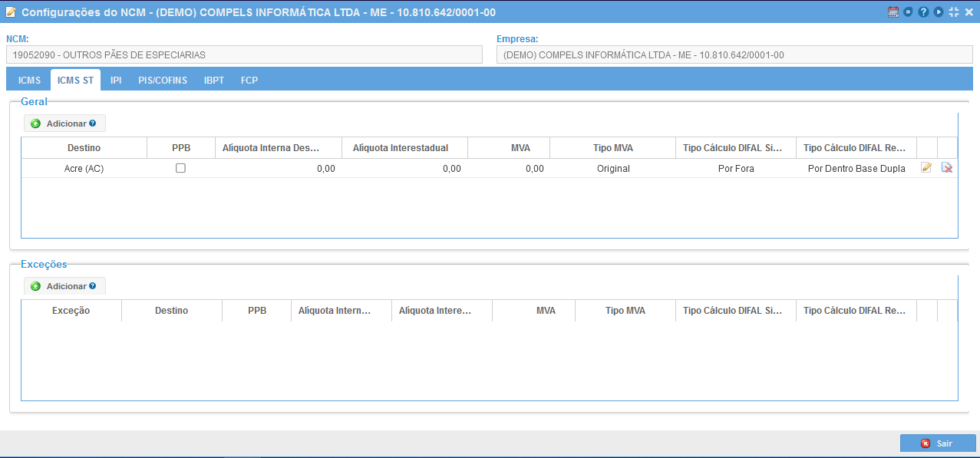Image resolution: width=980 pixels, height=458 pixels.
Task: Click the Por Fora cell
Action: pyautogui.click(x=737, y=169)
